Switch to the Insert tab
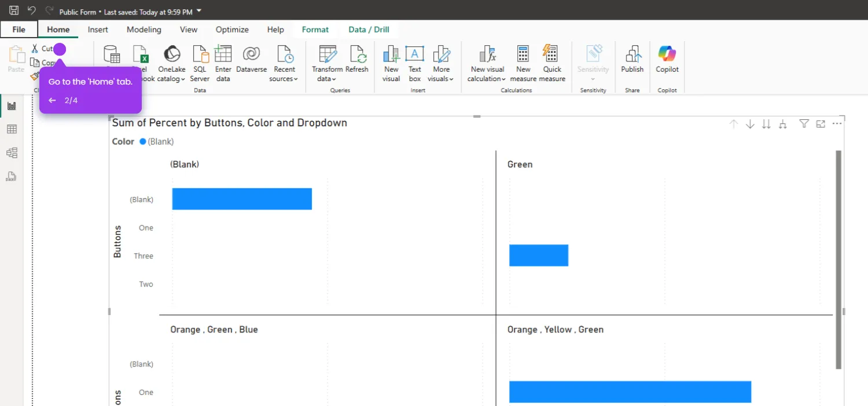 point(98,30)
